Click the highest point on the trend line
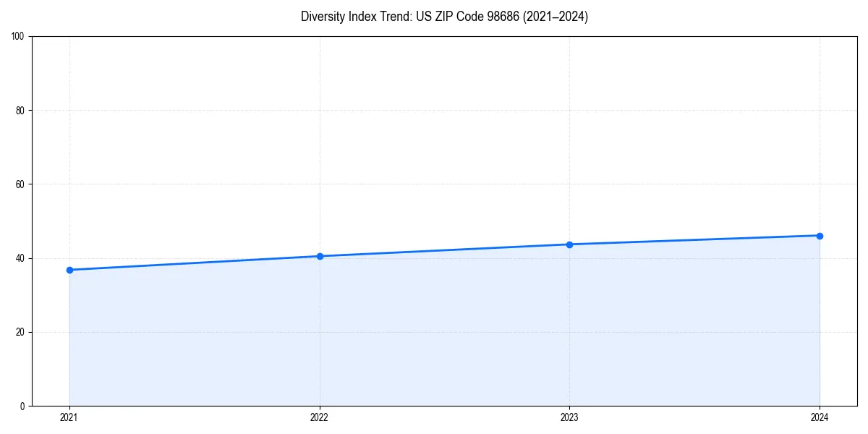 [820, 235]
